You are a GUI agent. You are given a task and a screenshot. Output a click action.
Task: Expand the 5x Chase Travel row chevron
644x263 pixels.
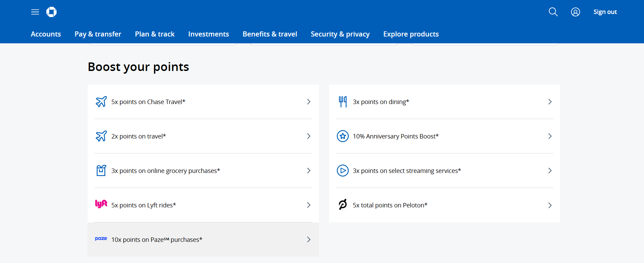coord(309,102)
